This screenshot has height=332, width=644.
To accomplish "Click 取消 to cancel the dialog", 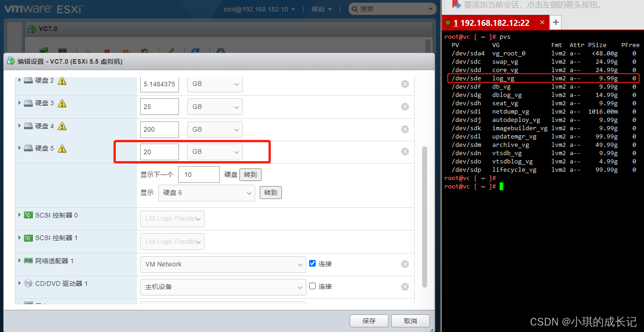I will click(x=411, y=321).
